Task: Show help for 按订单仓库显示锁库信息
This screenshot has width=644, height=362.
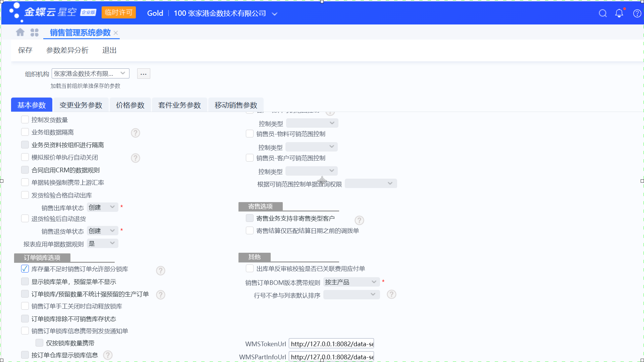Action: [108, 355]
